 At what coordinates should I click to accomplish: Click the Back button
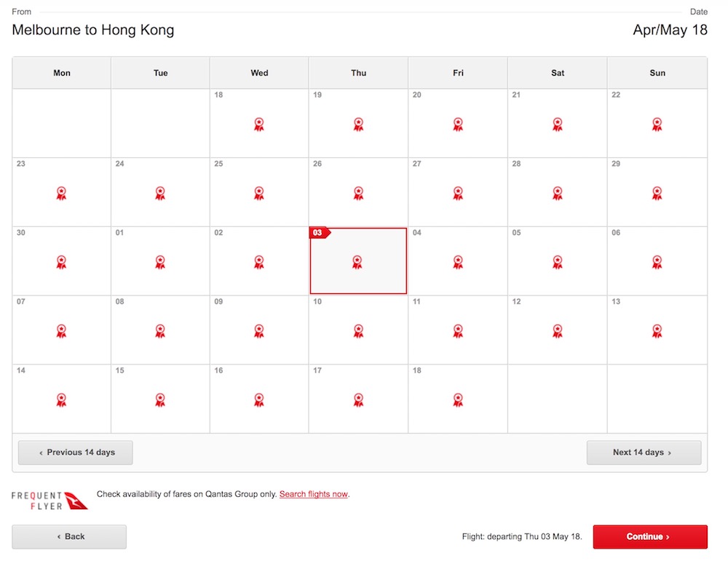point(69,537)
